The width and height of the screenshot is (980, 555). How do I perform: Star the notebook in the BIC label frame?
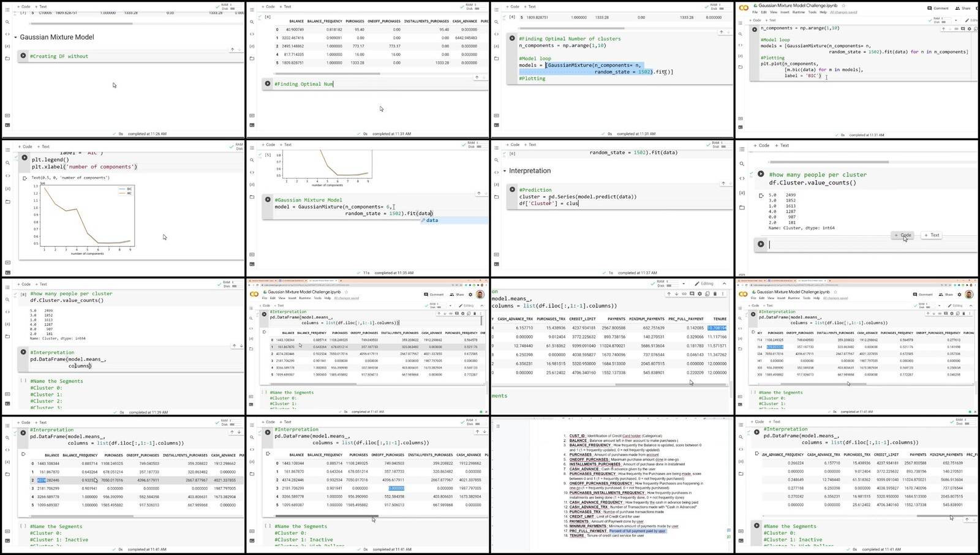843,6
